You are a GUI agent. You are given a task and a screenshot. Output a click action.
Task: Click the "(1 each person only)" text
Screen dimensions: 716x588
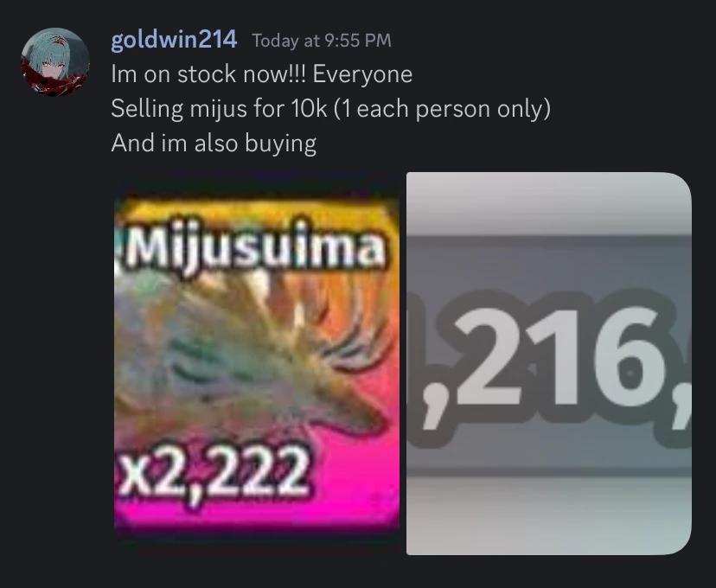coord(442,109)
